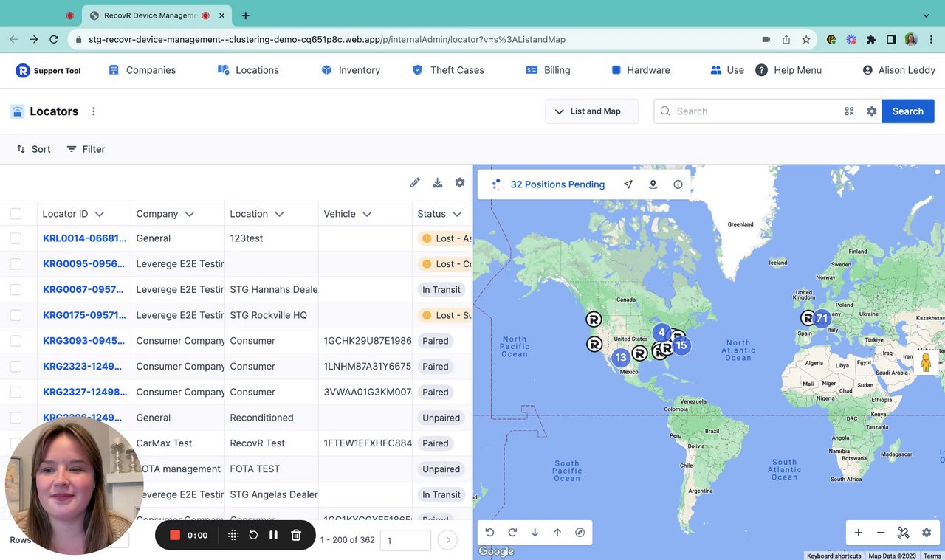Expand the Status column dropdown arrow
Image resolution: width=945 pixels, height=560 pixels.
(458, 214)
